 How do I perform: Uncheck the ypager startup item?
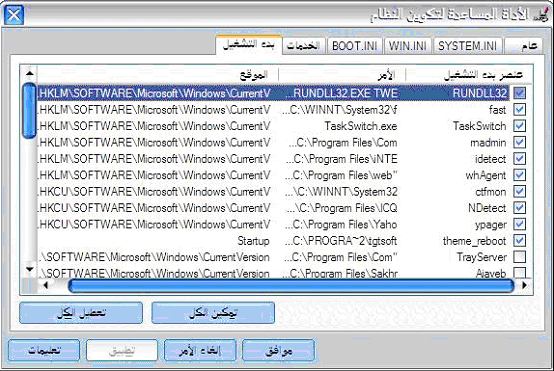click(519, 224)
